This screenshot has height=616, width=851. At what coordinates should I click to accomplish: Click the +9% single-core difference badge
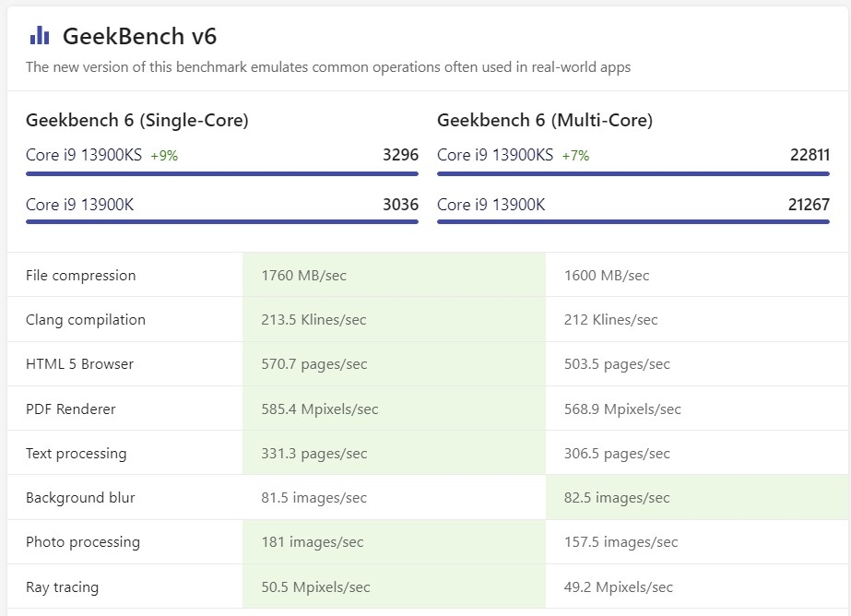(164, 156)
